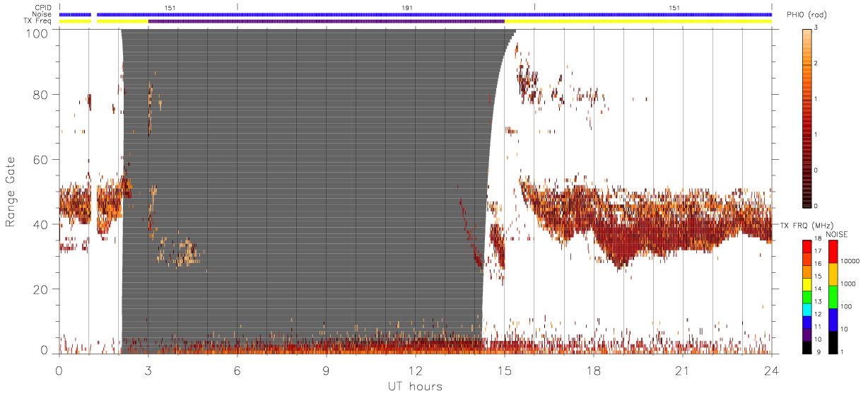This screenshot has width=868, height=401.
Task: Select the 14 label on TX FRQ legend
Action: click(817, 289)
